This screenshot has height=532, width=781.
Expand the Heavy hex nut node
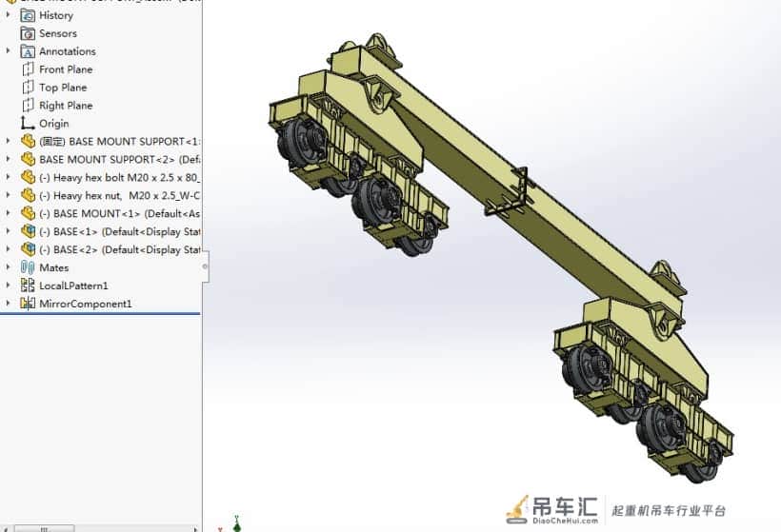point(8,196)
